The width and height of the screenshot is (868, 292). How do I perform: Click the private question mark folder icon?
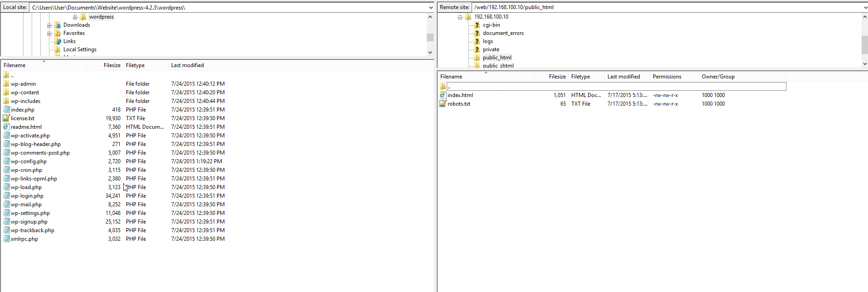(477, 49)
